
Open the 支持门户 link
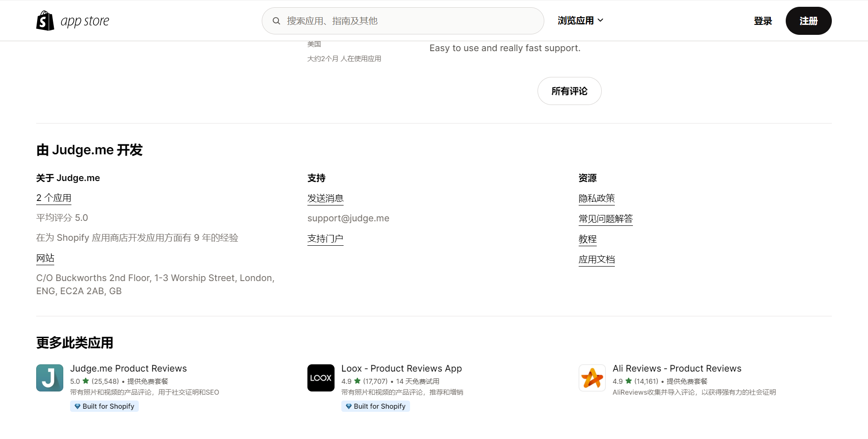point(325,239)
